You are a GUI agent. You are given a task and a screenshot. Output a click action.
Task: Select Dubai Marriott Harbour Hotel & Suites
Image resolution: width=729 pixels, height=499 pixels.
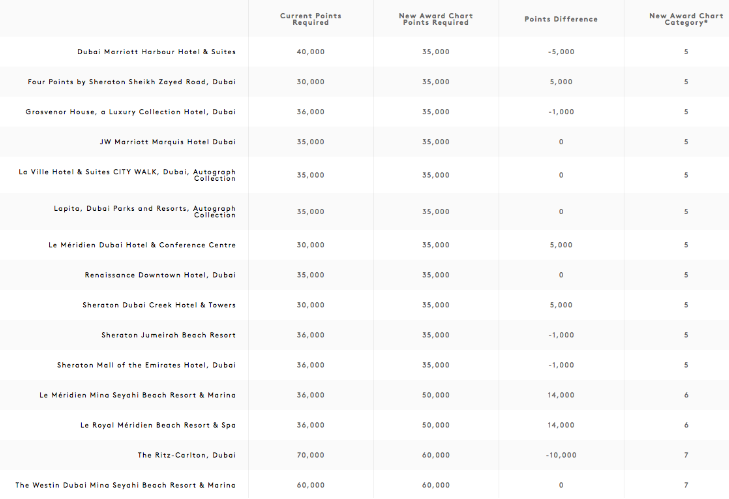[156, 52]
